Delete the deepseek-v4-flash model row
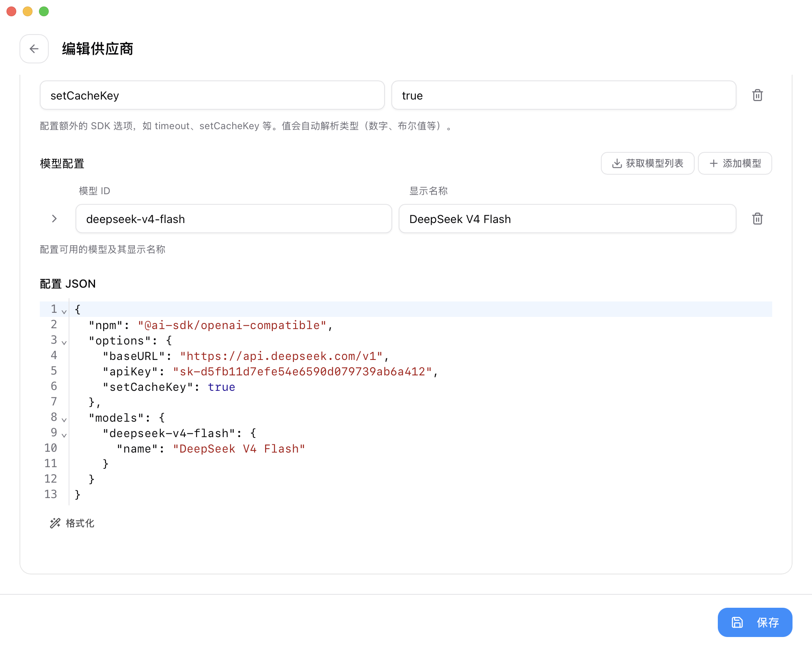The width and height of the screenshot is (812, 650). pos(757,219)
